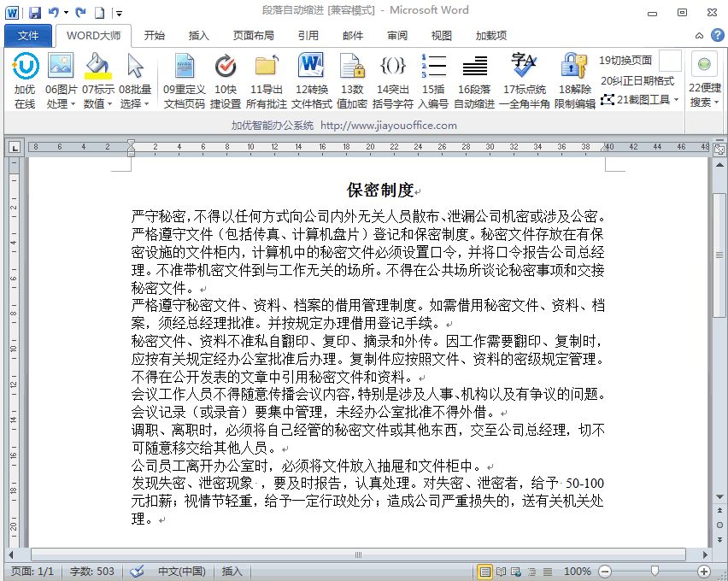Expand the 08批量选择 dropdown arrow
This screenshot has width=728, height=581.
146,103
